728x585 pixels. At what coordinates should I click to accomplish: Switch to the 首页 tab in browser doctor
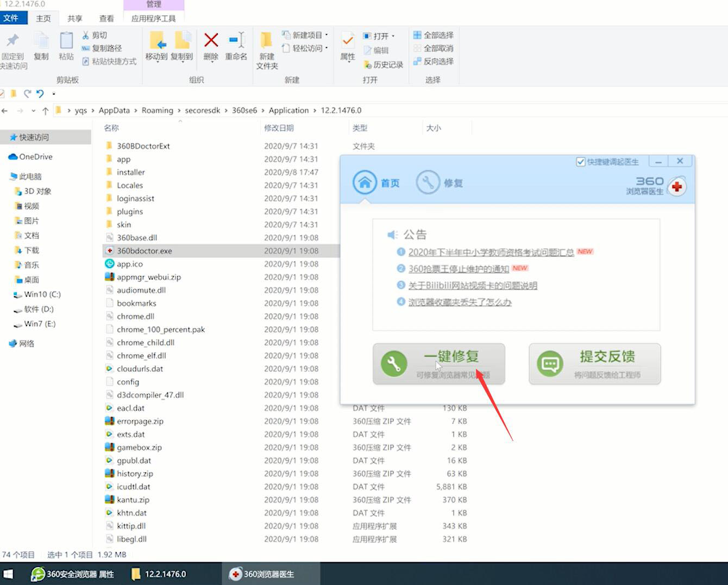point(376,183)
